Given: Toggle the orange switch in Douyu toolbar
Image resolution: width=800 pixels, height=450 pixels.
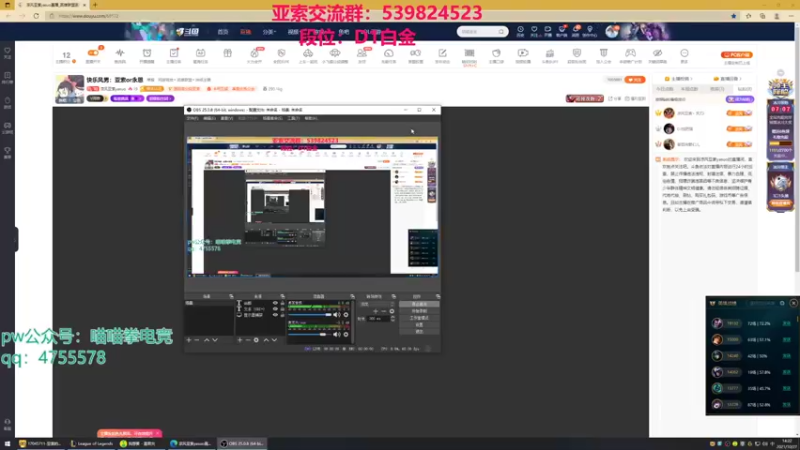Looking at the screenshot, I should 93,53.
